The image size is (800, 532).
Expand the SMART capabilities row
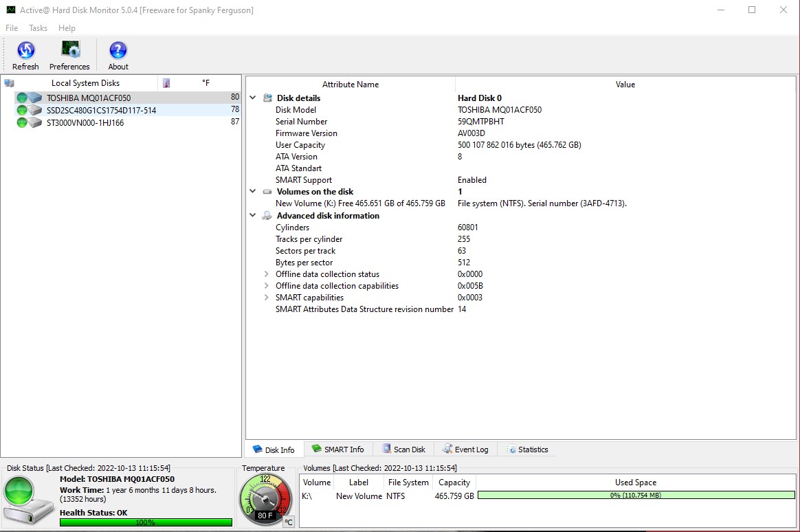267,298
